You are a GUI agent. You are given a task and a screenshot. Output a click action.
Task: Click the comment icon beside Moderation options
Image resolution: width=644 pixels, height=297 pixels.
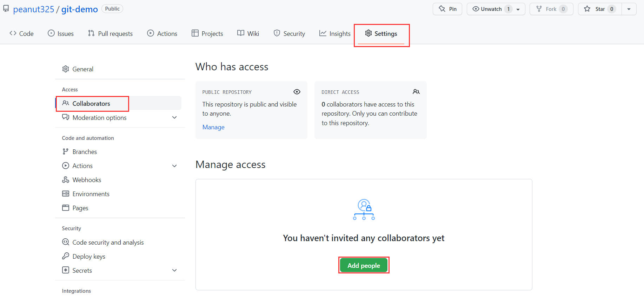66,117
